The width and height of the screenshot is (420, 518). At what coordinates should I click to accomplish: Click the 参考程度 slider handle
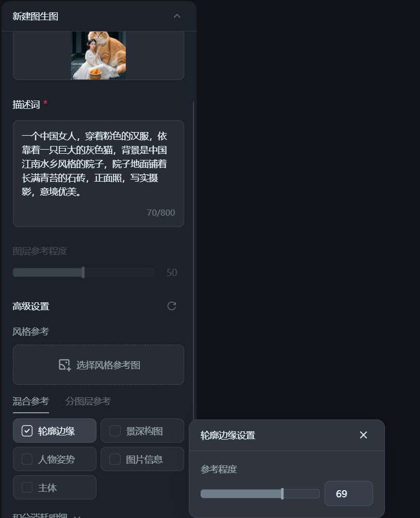point(282,494)
